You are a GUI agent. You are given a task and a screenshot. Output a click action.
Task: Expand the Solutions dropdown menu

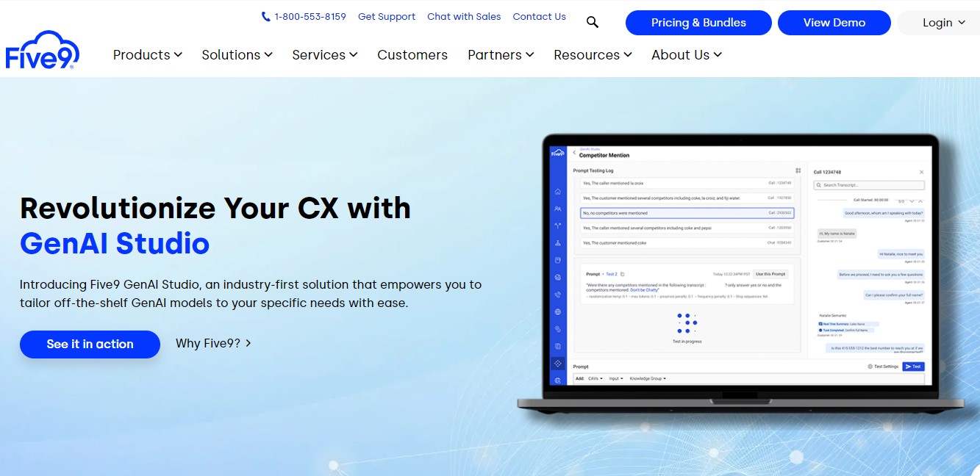click(x=237, y=55)
